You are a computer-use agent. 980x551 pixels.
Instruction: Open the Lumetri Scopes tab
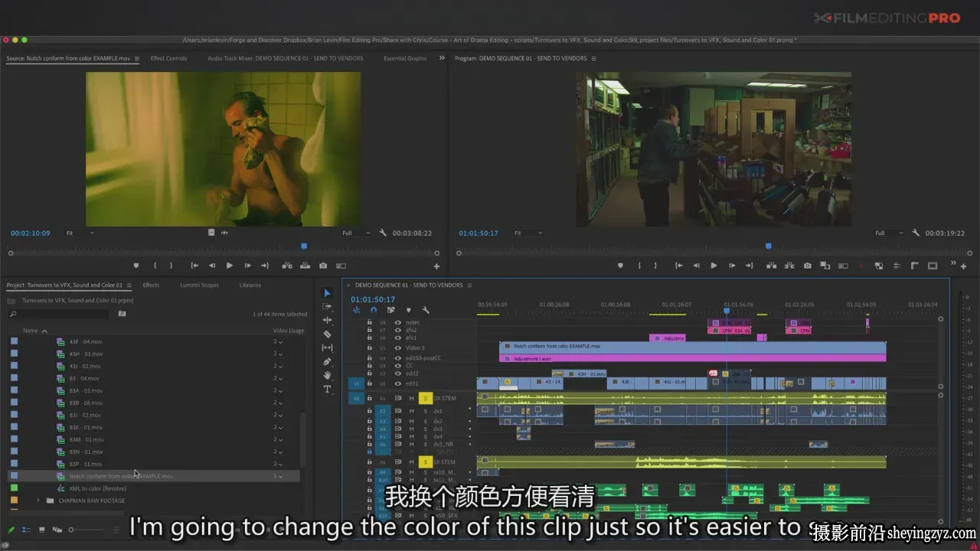point(199,285)
